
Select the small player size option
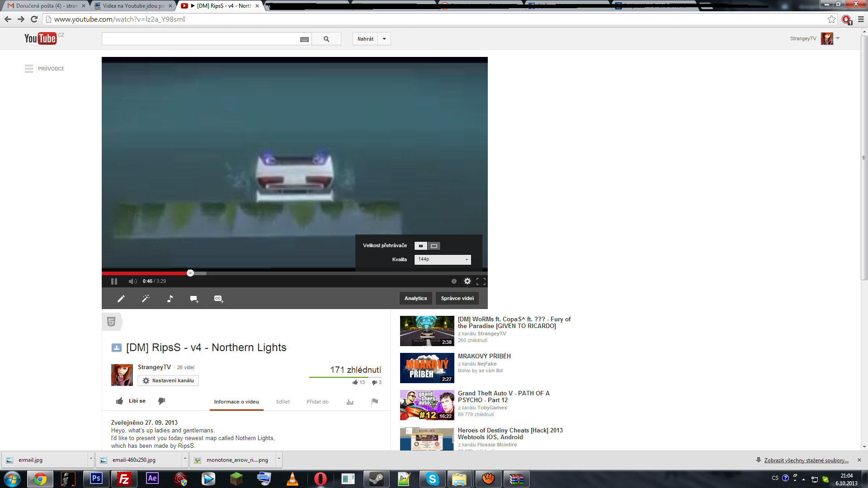point(421,246)
